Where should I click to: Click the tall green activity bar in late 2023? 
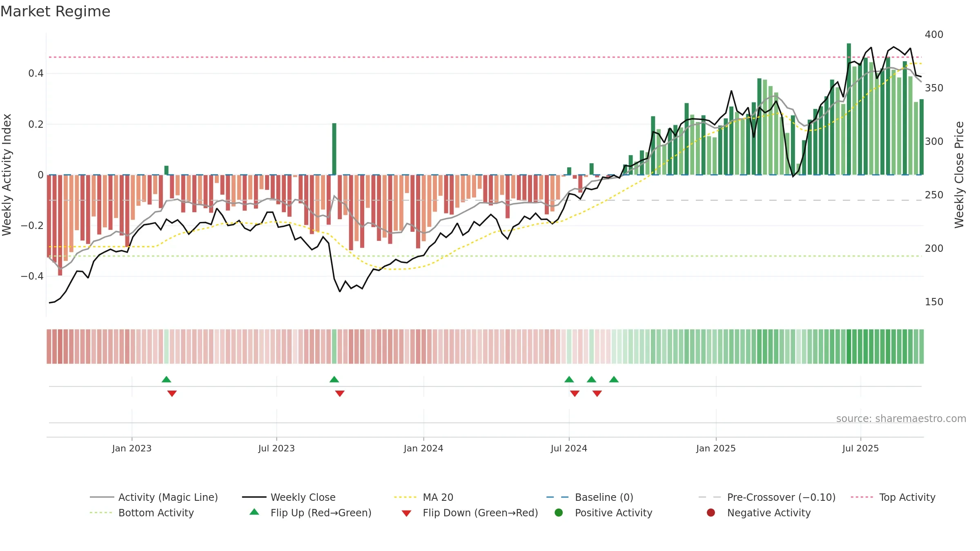coord(334,149)
